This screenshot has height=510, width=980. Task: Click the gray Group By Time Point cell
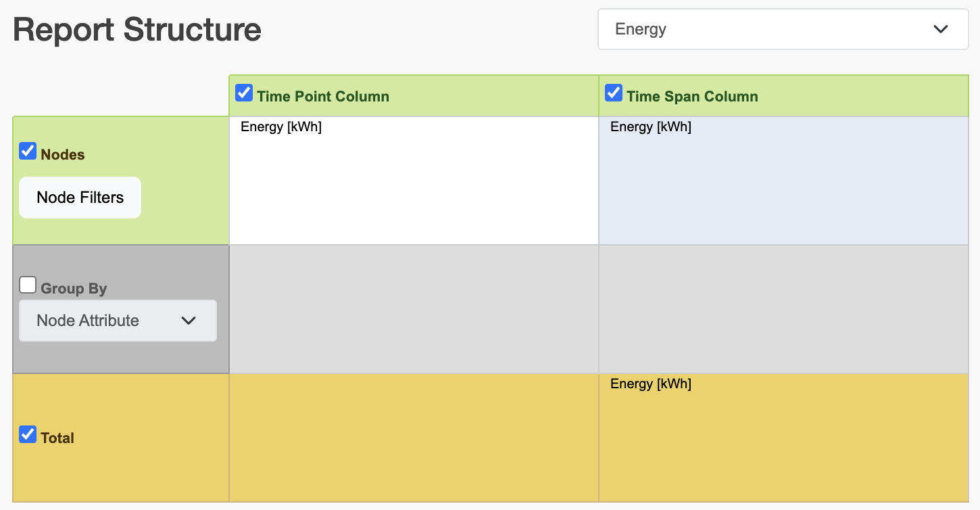(x=414, y=309)
